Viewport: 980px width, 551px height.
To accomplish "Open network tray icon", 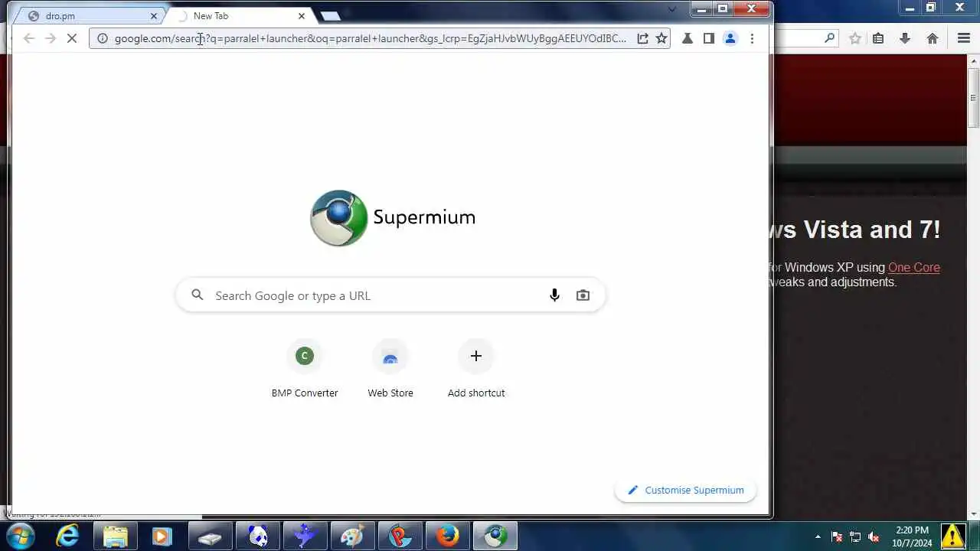I will (855, 537).
